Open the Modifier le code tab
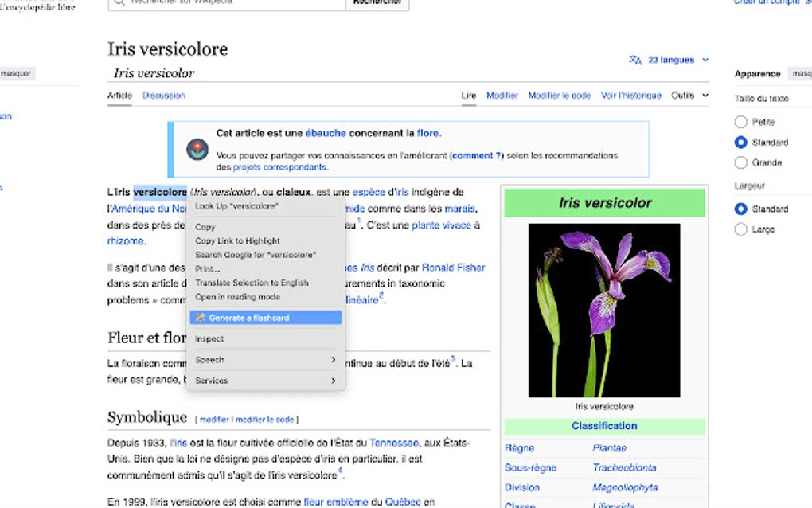This screenshot has height=508, width=812. pos(560,96)
